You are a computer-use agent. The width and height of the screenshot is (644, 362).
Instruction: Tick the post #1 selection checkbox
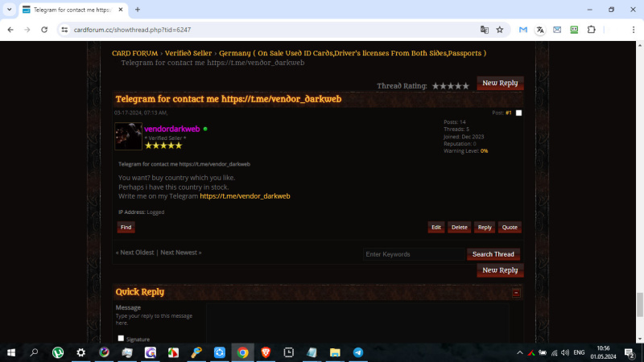point(518,113)
